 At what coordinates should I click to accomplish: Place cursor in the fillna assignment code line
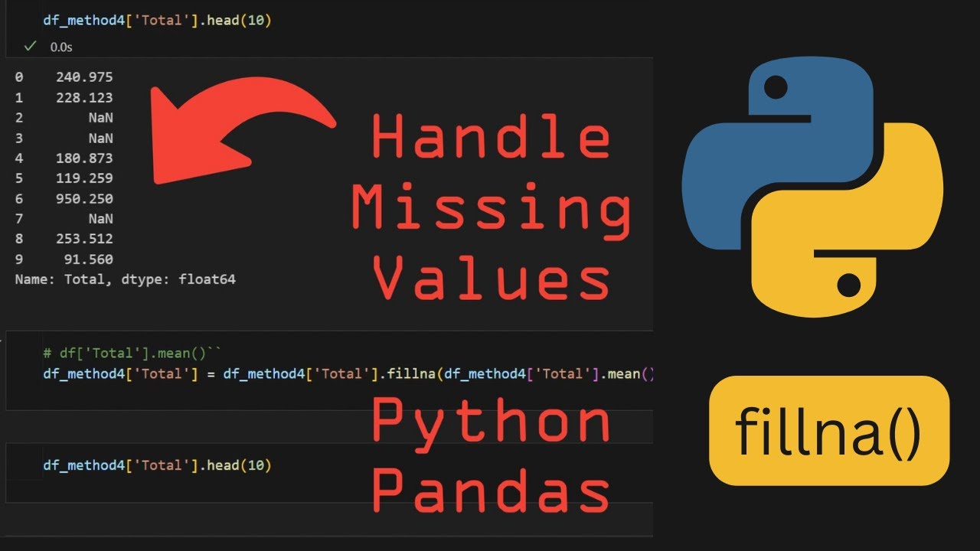point(350,374)
